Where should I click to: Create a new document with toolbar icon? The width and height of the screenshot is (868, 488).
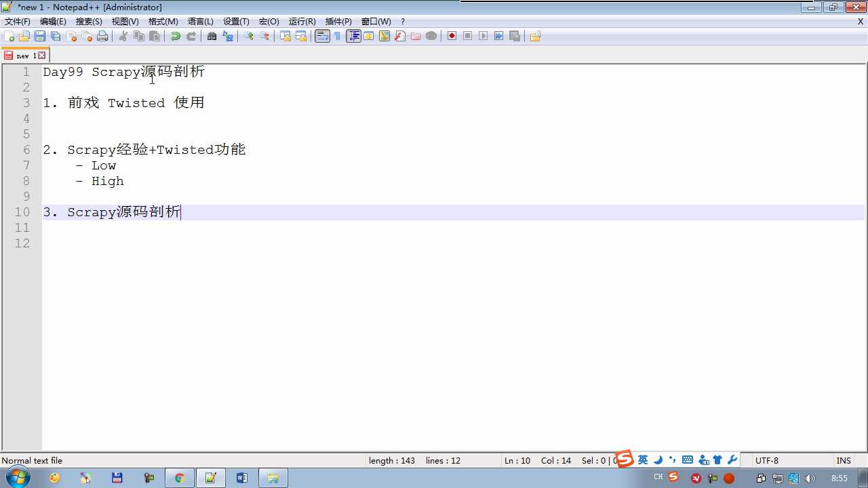click(9, 37)
